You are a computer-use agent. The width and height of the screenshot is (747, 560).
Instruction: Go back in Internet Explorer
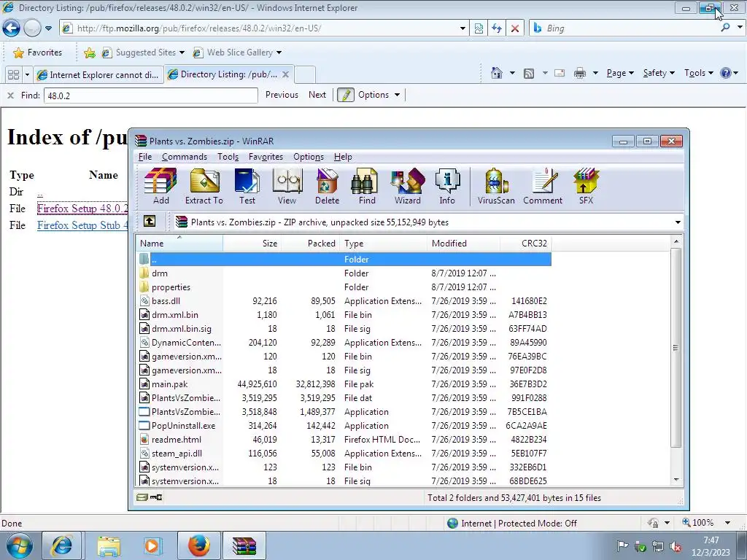(12, 28)
